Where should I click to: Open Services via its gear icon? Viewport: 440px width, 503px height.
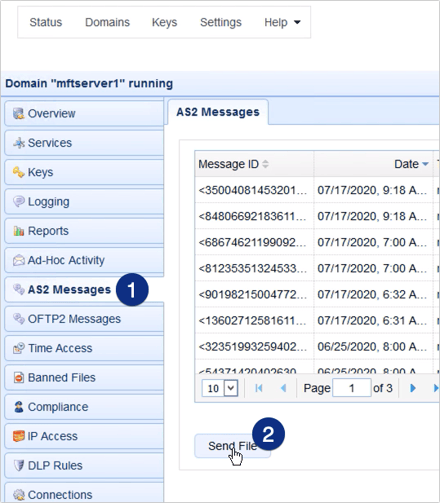tap(19, 143)
